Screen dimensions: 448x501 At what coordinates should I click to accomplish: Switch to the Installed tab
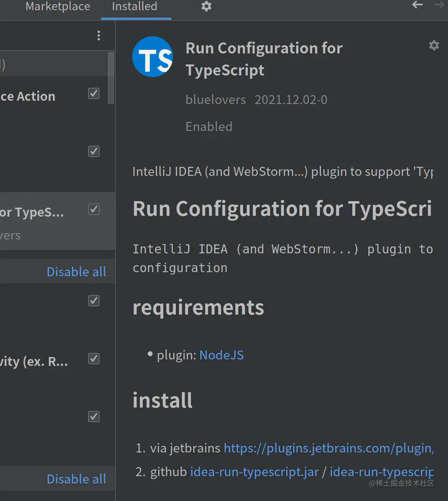[135, 7]
